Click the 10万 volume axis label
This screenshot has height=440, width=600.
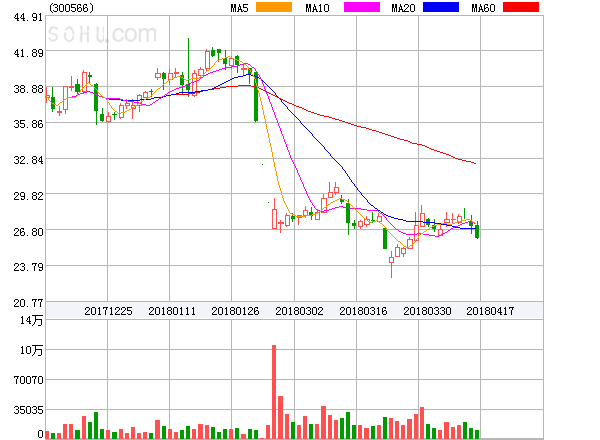[x=31, y=350]
